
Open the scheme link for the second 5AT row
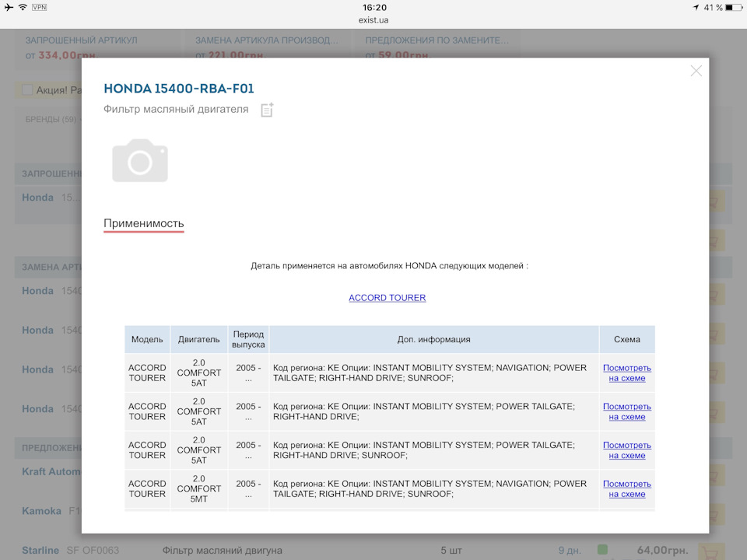[627, 411]
